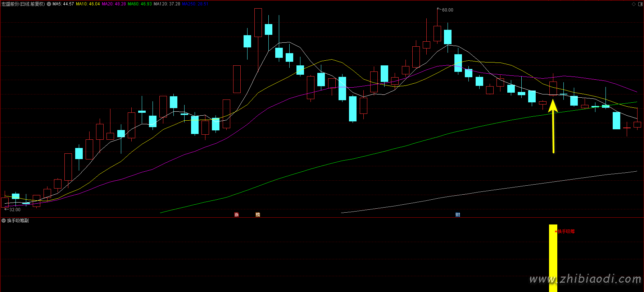Image resolution: width=644 pixels, height=292 pixels.
Task: Click the red star on 换手吸筹 signal
Action: tap(556, 232)
